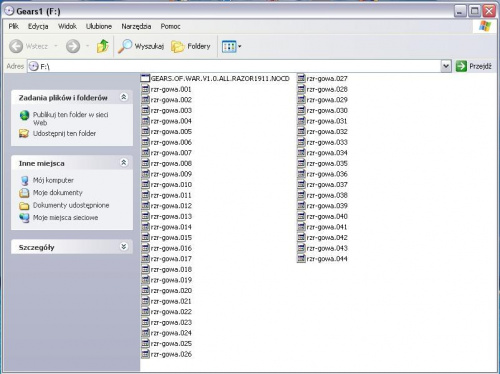
Task: Open the Narzędzia menu
Action: click(136, 26)
